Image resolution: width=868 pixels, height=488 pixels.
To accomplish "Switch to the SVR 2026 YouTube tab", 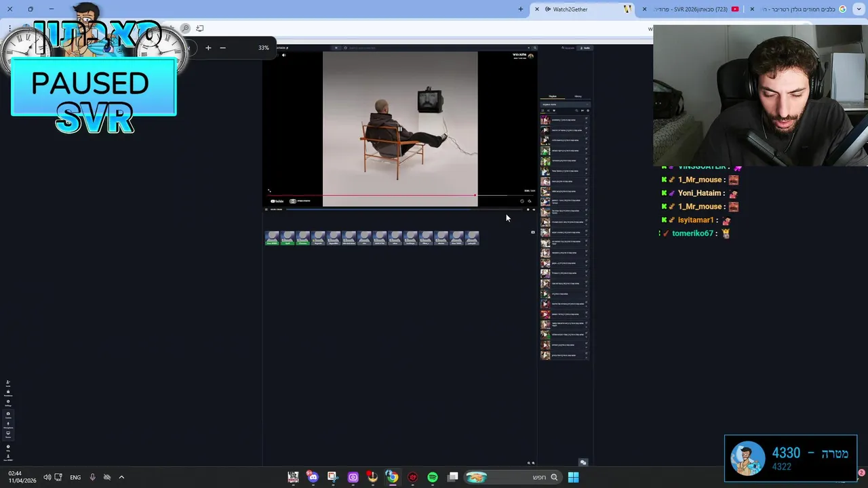I will (692, 9).
